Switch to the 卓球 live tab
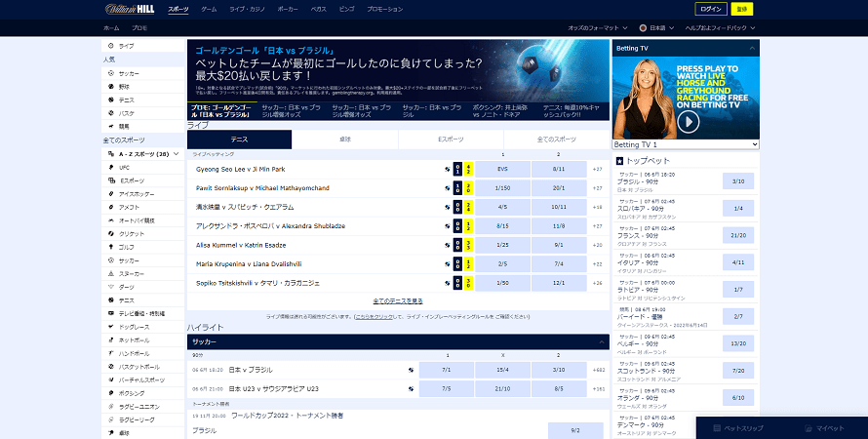 pyautogui.click(x=345, y=140)
